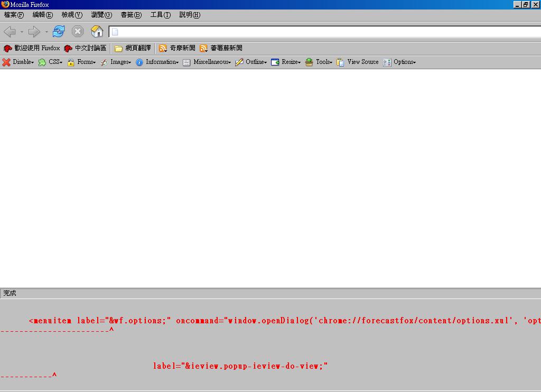Expand the Information dropdown
Image resolution: width=541 pixels, height=392 pixels.
(x=178, y=62)
